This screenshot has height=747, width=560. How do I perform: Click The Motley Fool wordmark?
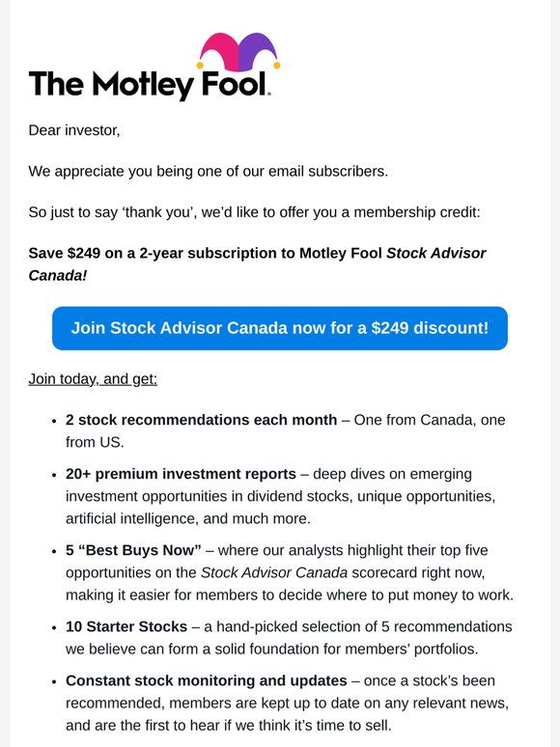[x=150, y=85]
